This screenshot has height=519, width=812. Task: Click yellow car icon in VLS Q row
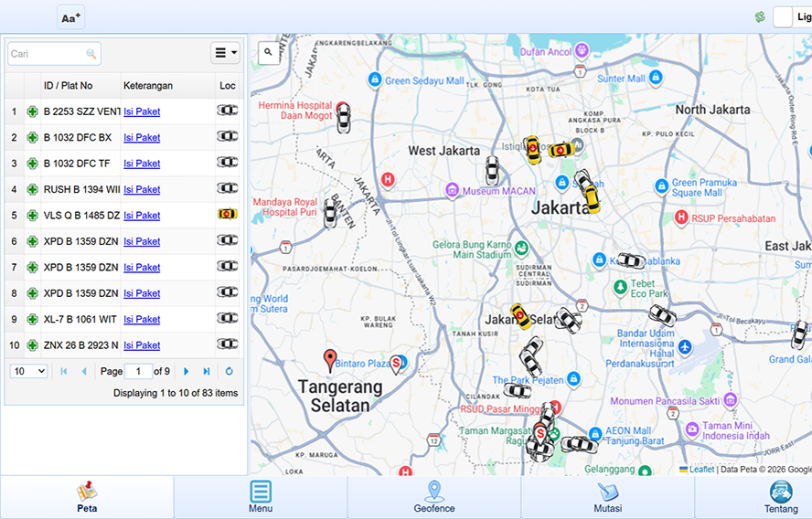pyautogui.click(x=228, y=214)
